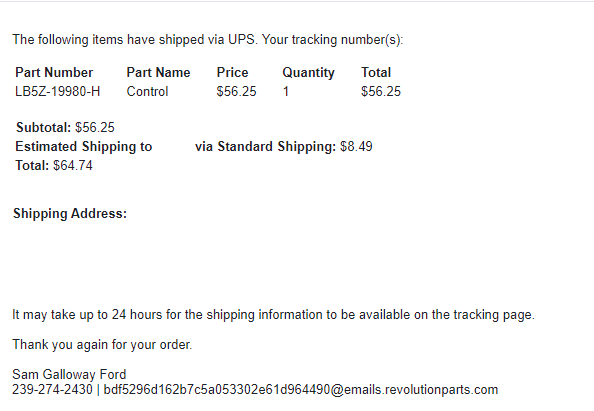594x411 pixels.
Task: Click the phone number 239-274-2430
Action: [x=52, y=389]
